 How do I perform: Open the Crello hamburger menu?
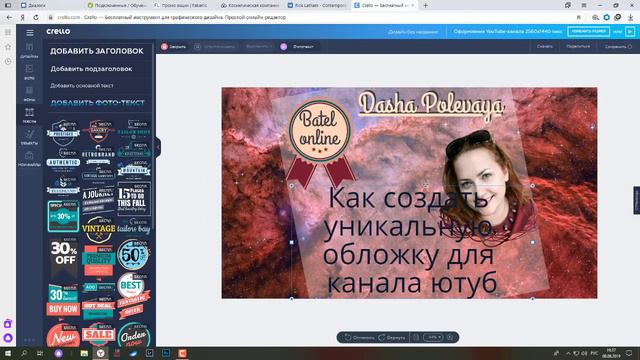[x=30, y=33]
